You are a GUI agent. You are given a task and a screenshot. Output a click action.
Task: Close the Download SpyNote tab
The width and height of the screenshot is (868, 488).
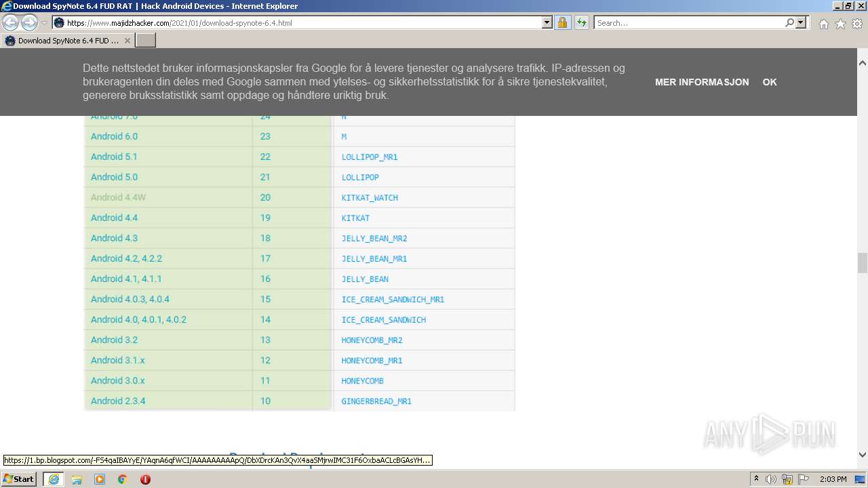[127, 41]
